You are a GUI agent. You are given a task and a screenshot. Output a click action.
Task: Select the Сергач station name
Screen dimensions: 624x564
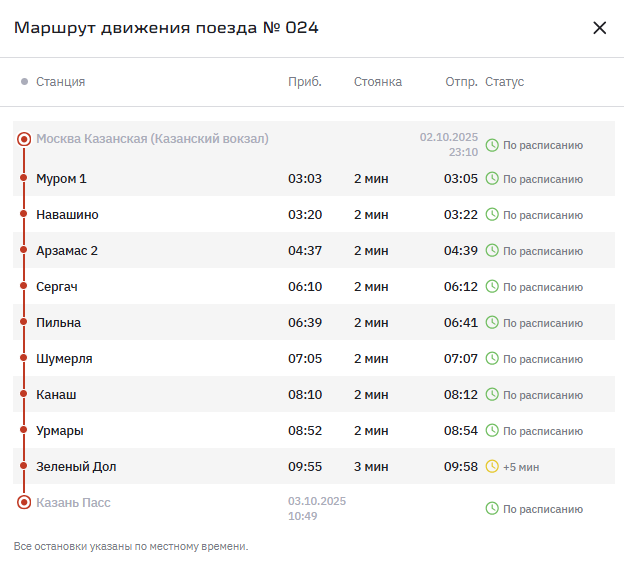[57, 287]
